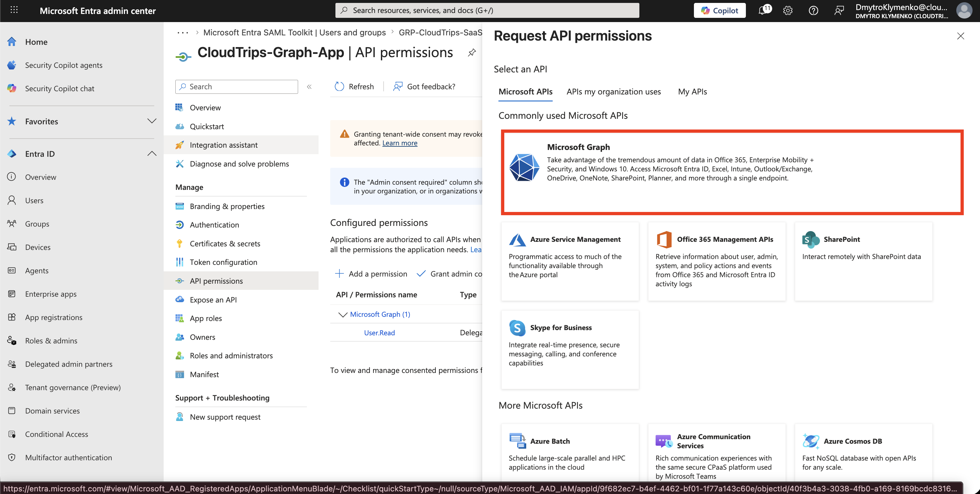This screenshot has height=494, width=980.
Task: Open Roles & admins in left nav
Action: [x=51, y=340]
